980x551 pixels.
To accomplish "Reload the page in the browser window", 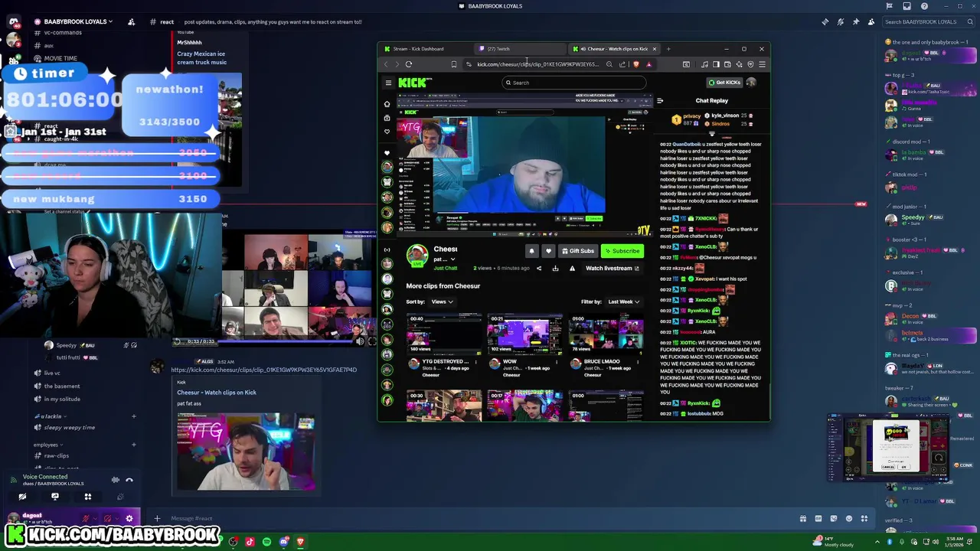I will [x=409, y=64].
